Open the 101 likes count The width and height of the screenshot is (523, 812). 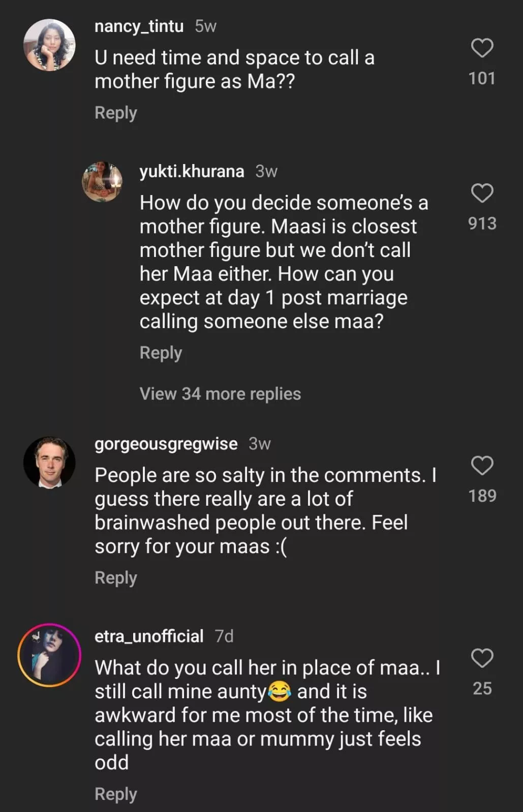click(x=482, y=78)
